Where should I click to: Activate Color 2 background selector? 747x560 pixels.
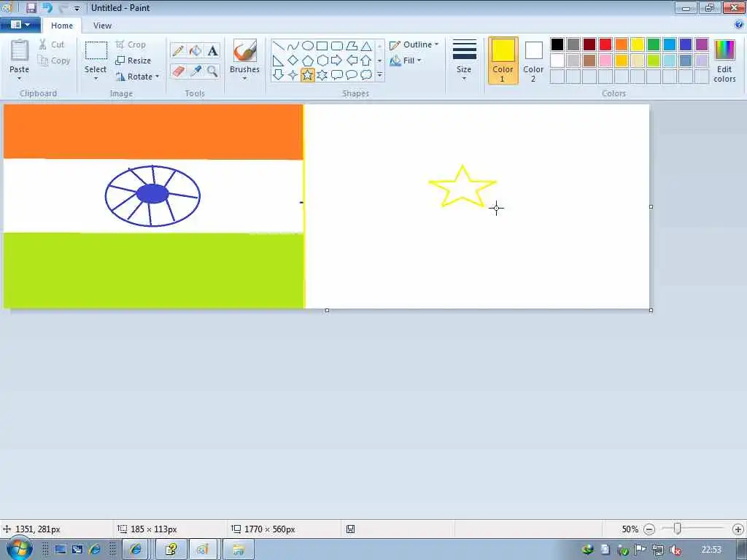[533, 61]
